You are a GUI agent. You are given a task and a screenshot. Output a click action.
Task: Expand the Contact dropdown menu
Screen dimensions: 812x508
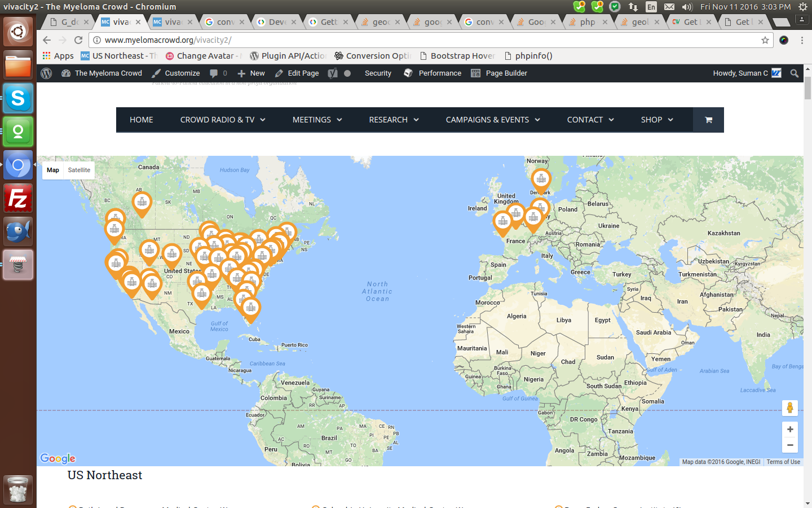(x=590, y=120)
